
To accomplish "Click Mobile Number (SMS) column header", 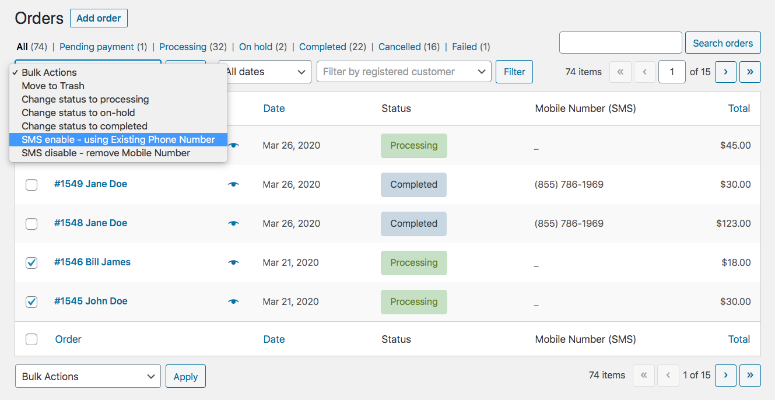I will (585, 108).
